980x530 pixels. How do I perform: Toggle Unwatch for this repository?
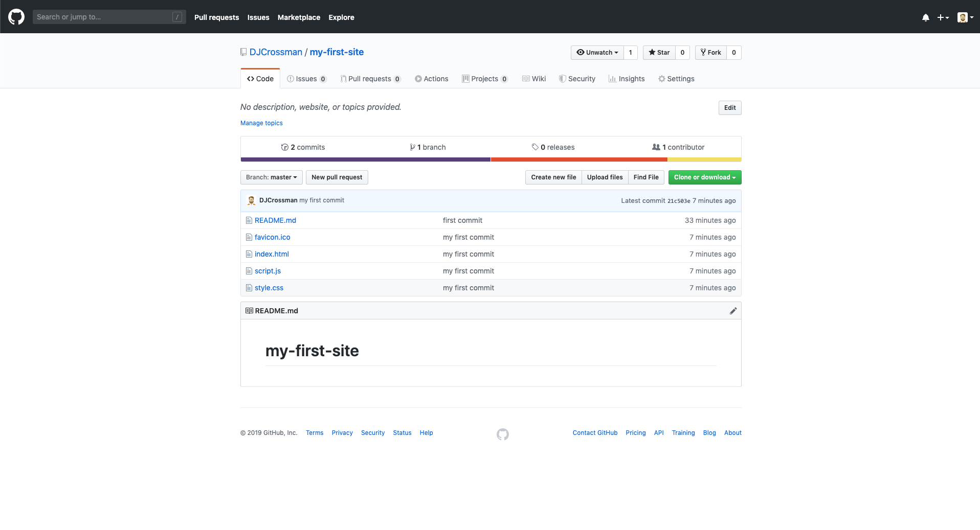pyautogui.click(x=597, y=53)
